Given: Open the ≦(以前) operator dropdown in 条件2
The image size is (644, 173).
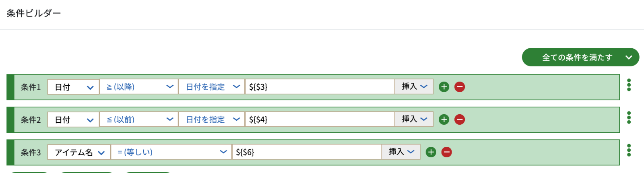Looking at the screenshot, I should click(x=139, y=119).
